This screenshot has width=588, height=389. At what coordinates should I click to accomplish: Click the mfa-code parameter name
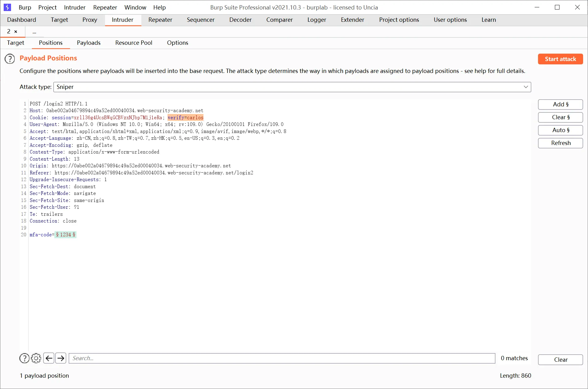click(41, 235)
